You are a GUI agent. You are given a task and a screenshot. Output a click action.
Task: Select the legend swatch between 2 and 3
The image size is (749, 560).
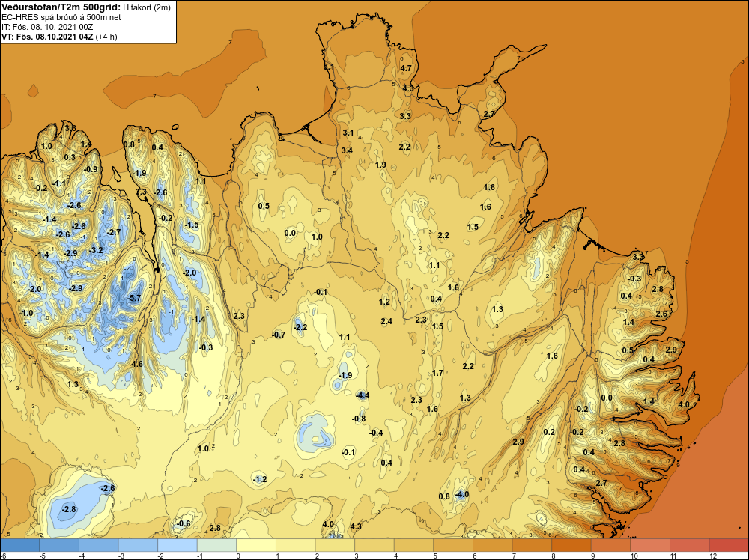(x=335, y=545)
